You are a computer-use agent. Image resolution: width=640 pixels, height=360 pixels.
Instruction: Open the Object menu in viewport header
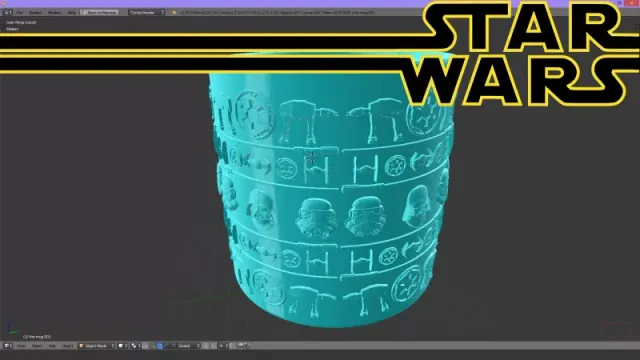(67, 346)
